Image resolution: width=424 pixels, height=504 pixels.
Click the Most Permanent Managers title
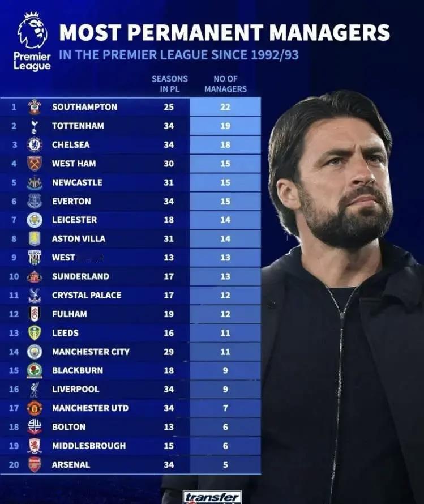(224, 33)
